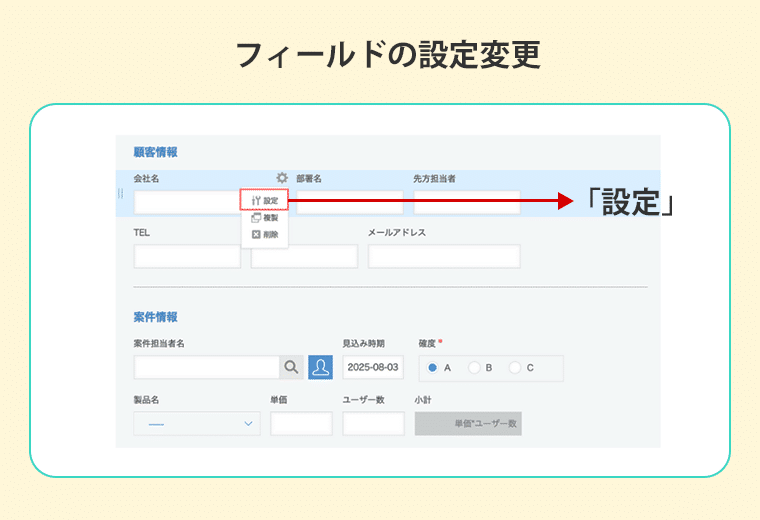Click the blue user picker icon
This screenshot has width=760, height=520.
click(320, 367)
